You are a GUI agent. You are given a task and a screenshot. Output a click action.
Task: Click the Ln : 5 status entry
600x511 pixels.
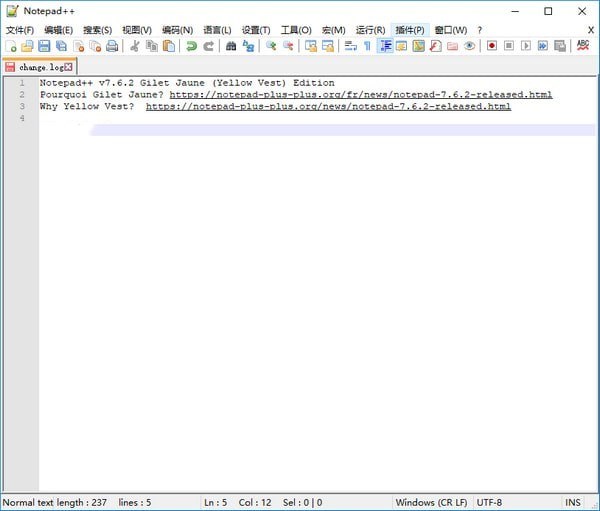[x=215, y=502]
